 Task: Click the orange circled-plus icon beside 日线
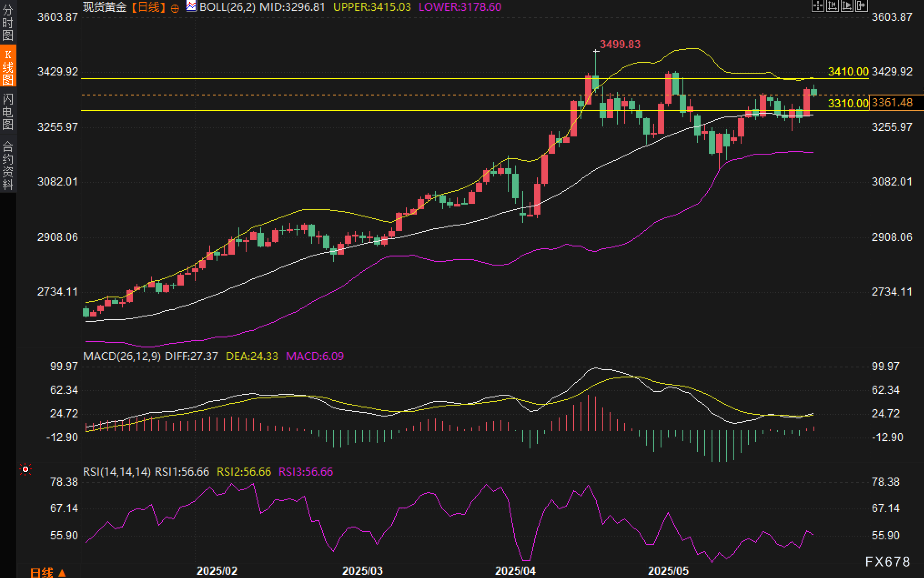[175, 8]
